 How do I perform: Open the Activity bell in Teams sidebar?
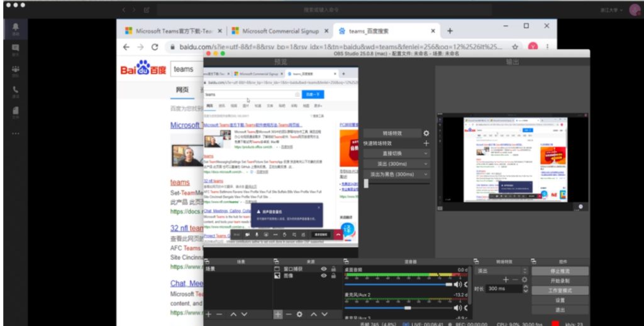(16, 29)
